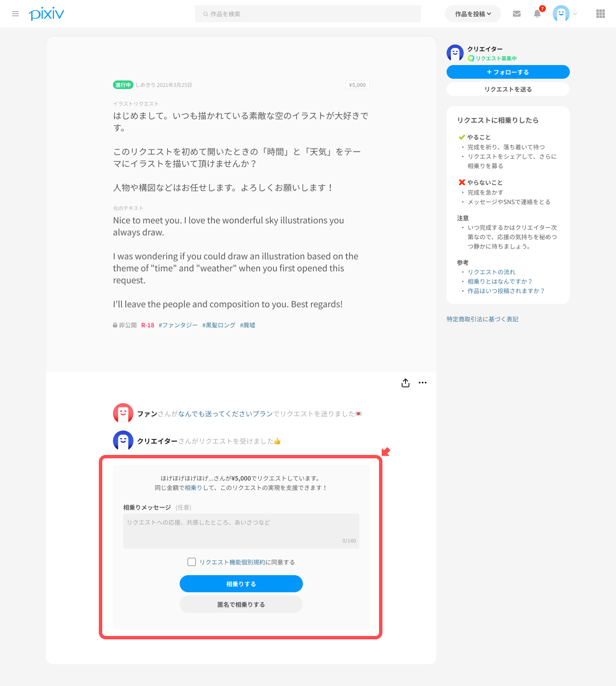Open the messages envelope icon

[x=517, y=14]
